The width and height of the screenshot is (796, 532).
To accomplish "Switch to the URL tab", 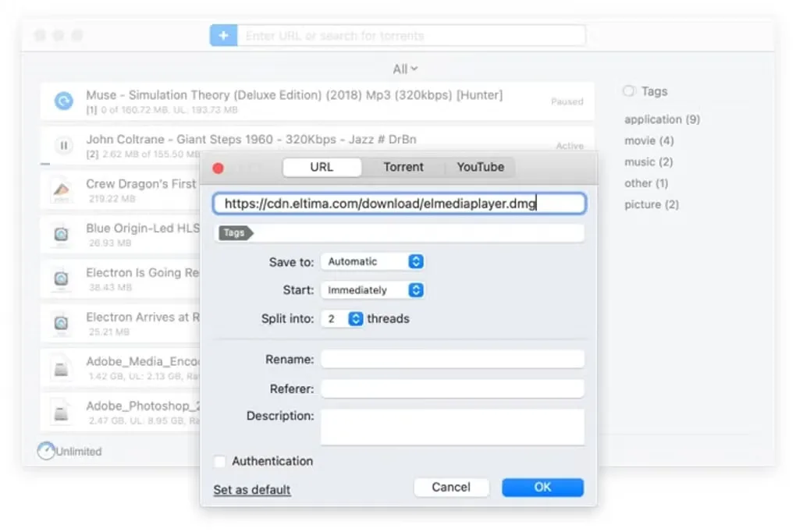I will [322, 167].
